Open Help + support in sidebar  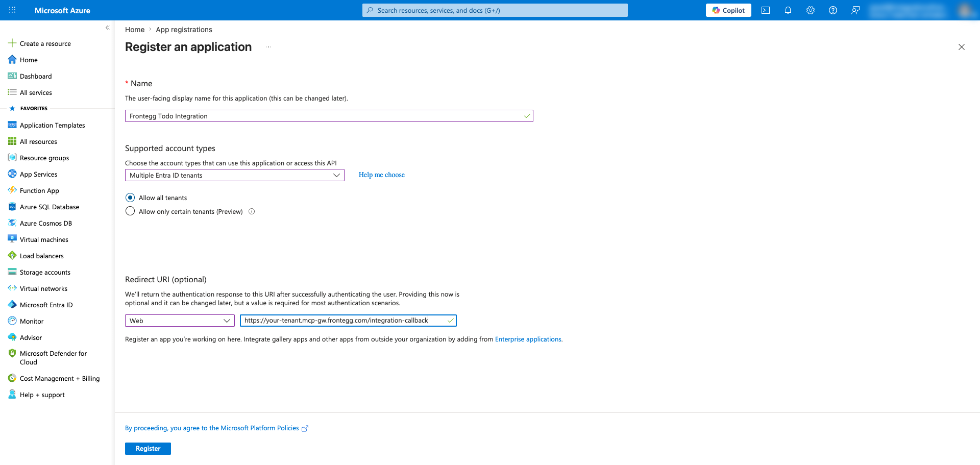(42, 395)
